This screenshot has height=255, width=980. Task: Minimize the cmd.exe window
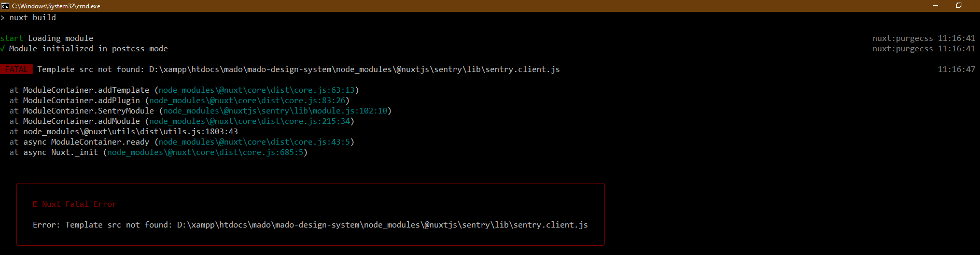(x=935, y=6)
